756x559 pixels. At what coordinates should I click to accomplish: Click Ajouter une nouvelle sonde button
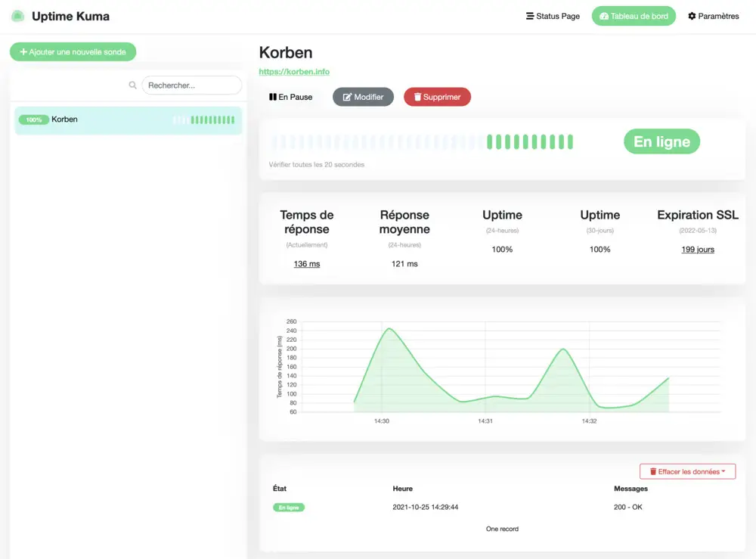coord(73,52)
